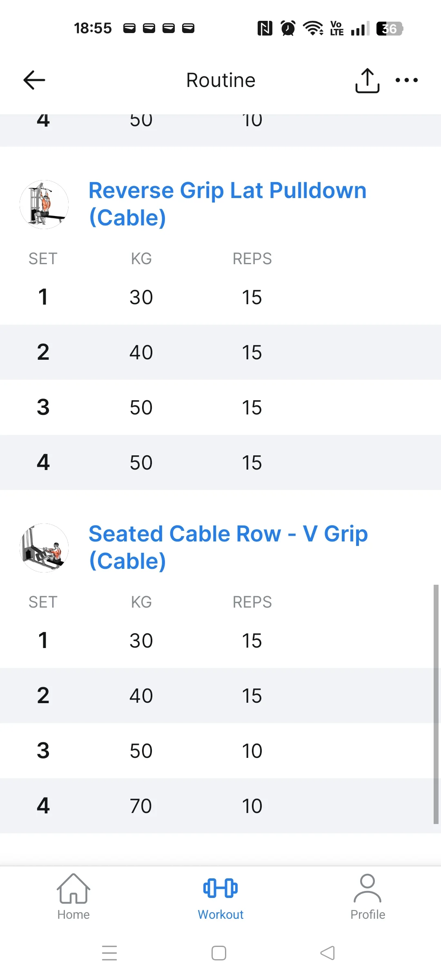Tap the NFC icon in status bar
Viewport: 441px width, 980px height.
coord(265,28)
